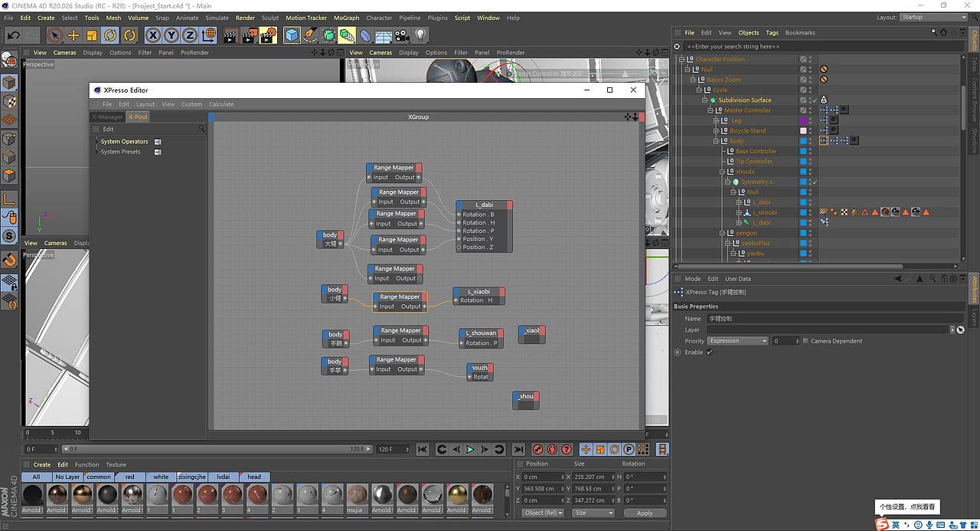
Task: Toggle visibility dots for Tip Controller
Action: pyautogui.click(x=811, y=162)
